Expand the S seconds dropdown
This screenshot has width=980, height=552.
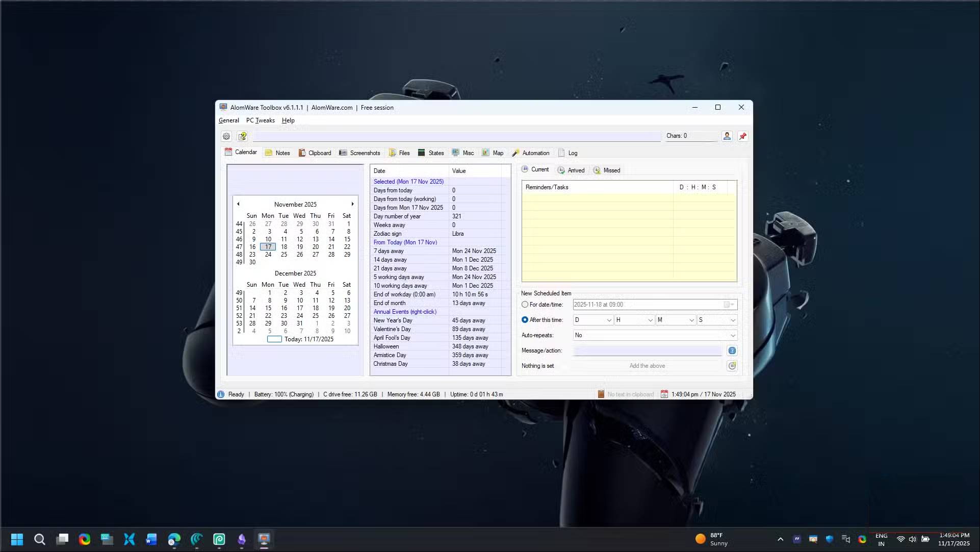pyautogui.click(x=733, y=320)
